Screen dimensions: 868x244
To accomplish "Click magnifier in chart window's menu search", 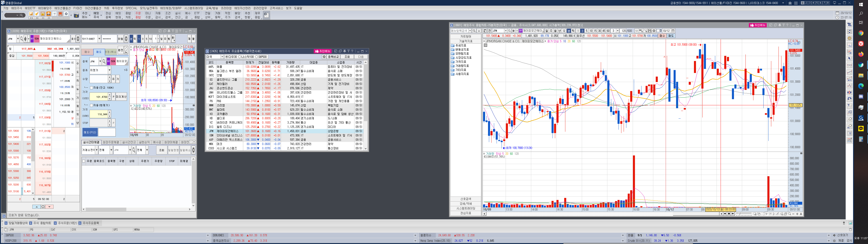I will [474, 31].
